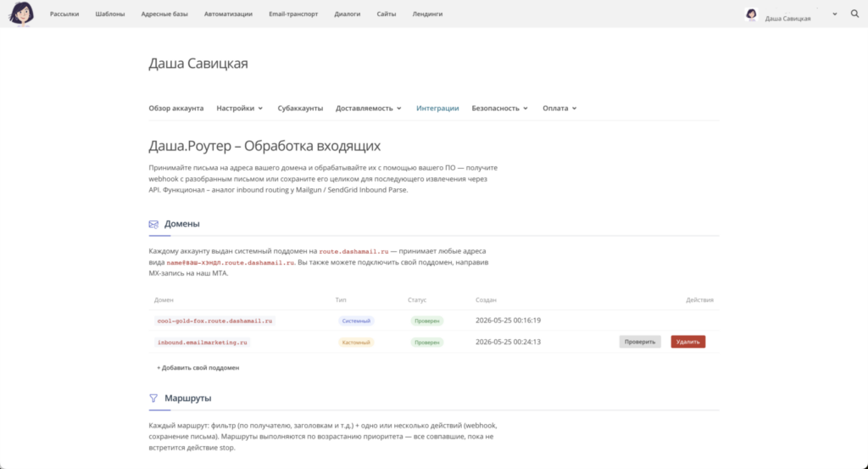Viewport: 868px width, 469px height.
Task: Open the Лендинги menu
Action: pos(427,14)
